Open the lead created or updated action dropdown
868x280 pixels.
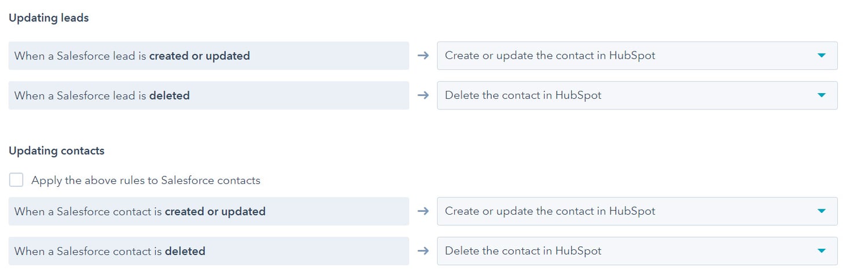point(637,56)
